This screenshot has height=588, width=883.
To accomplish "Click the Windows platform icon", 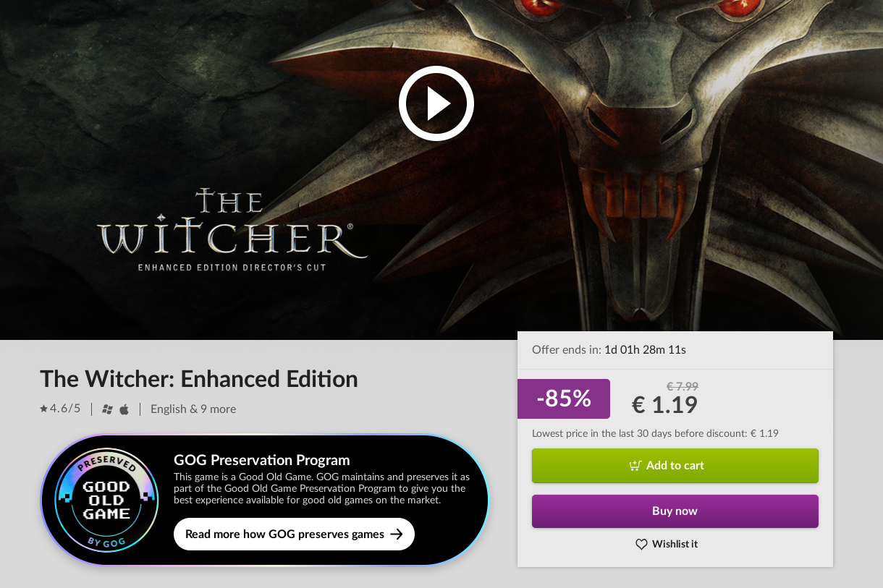I will click(108, 409).
